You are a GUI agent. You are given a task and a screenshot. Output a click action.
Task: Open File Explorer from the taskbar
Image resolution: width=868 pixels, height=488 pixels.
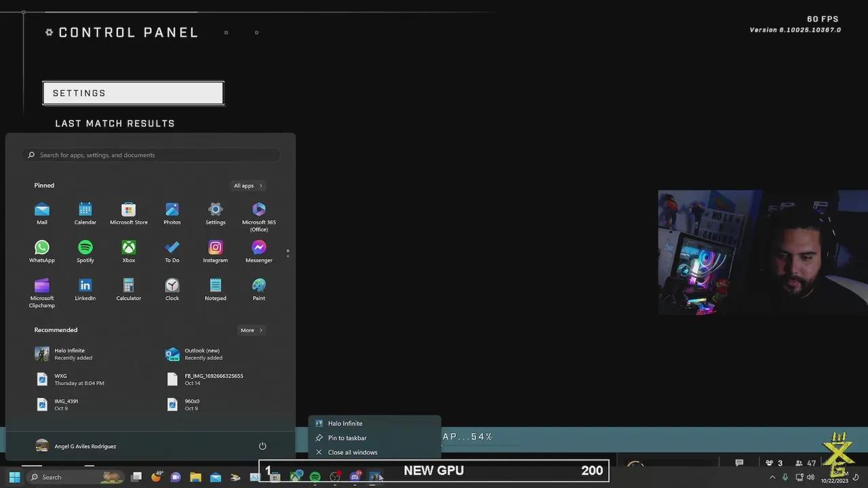pyautogui.click(x=195, y=477)
